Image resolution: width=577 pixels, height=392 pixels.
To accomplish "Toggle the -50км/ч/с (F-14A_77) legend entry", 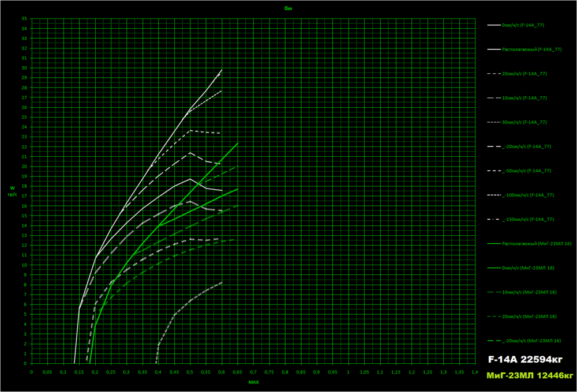I will [x=526, y=170].
